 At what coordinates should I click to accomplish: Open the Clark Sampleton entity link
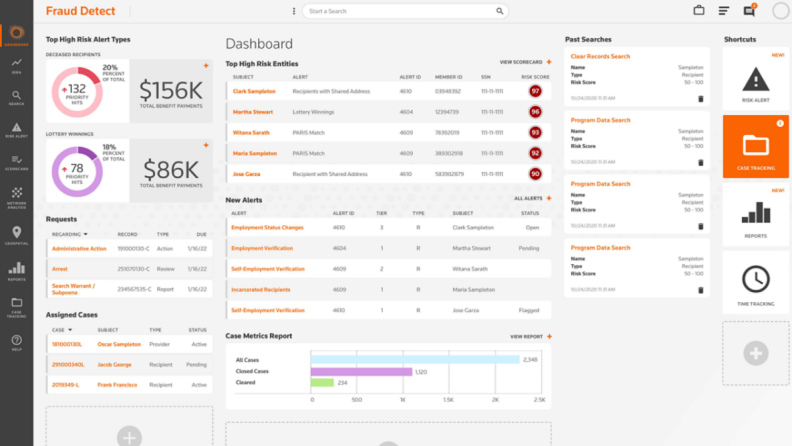(254, 91)
